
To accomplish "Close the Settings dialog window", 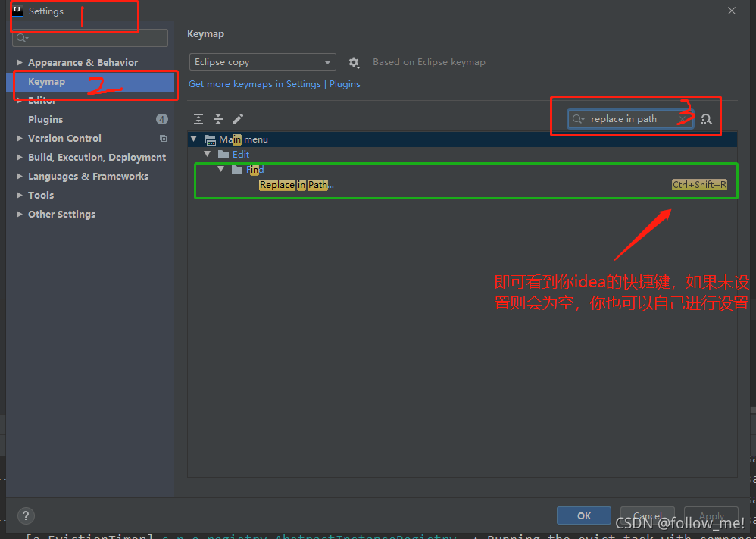I will [732, 11].
